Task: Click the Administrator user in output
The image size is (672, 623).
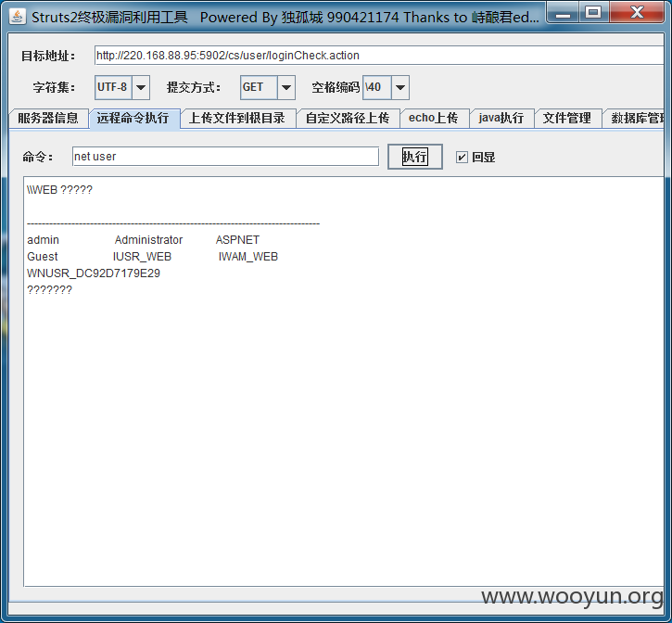Action: tap(148, 240)
